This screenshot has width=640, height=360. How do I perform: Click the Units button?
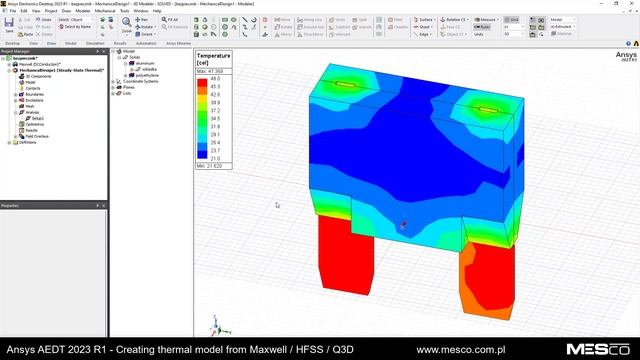(479, 34)
